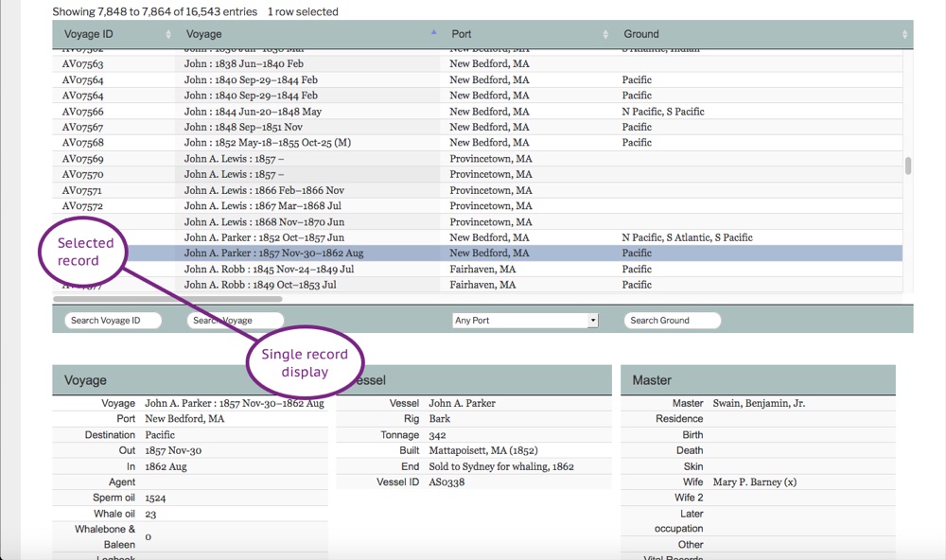Open the Any Port dropdown filter
The image size is (946, 560).
coord(525,321)
